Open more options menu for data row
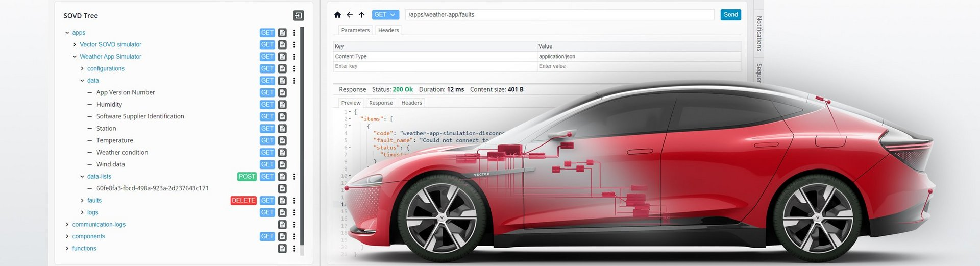This screenshot has height=266, width=980. [x=294, y=81]
